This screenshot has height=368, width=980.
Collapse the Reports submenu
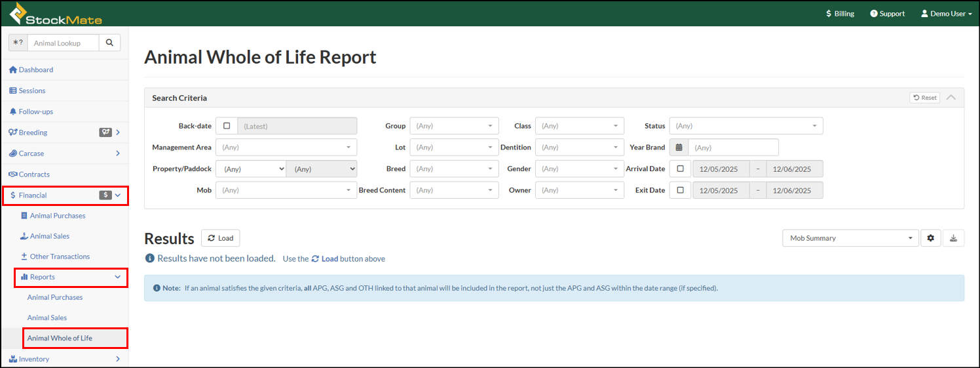click(x=71, y=277)
